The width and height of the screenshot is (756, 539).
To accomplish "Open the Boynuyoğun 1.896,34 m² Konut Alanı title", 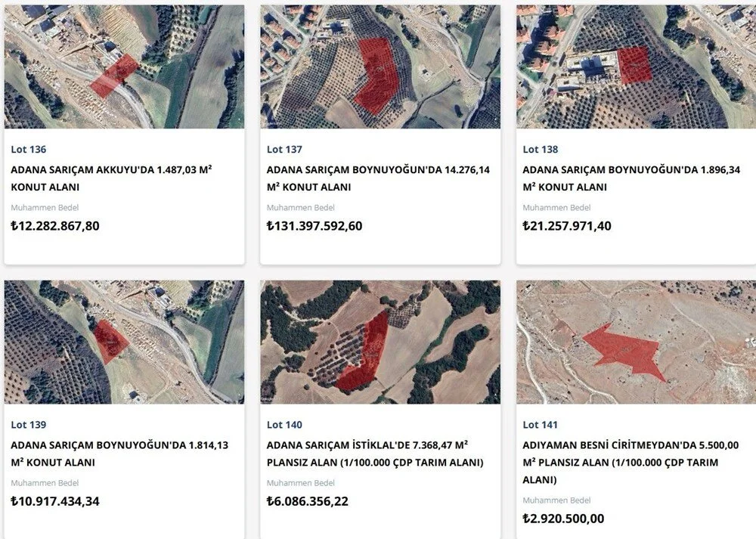I will point(631,178).
